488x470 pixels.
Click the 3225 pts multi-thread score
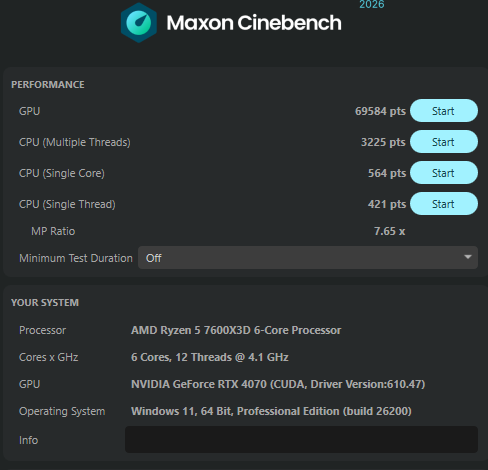(383, 142)
